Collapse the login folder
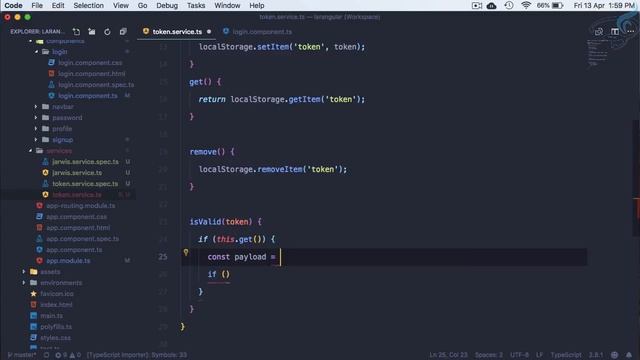The width and height of the screenshot is (640, 360). pyautogui.click(x=60, y=51)
